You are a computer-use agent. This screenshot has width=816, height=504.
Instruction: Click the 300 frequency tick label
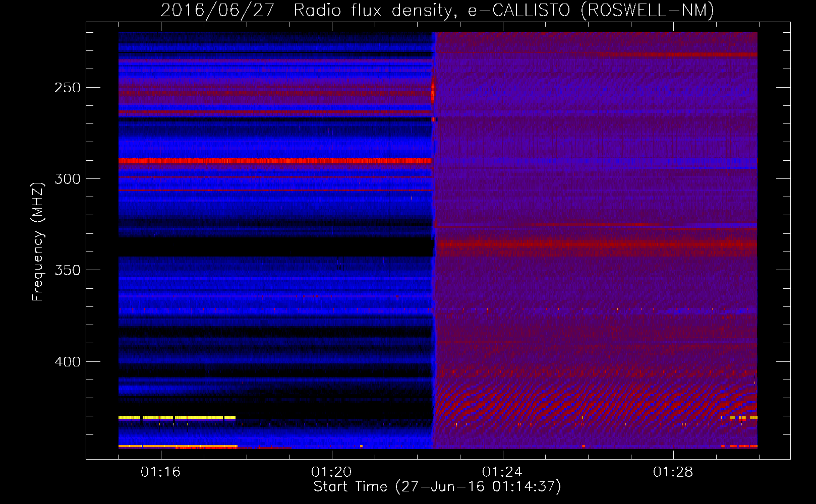pos(68,179)
